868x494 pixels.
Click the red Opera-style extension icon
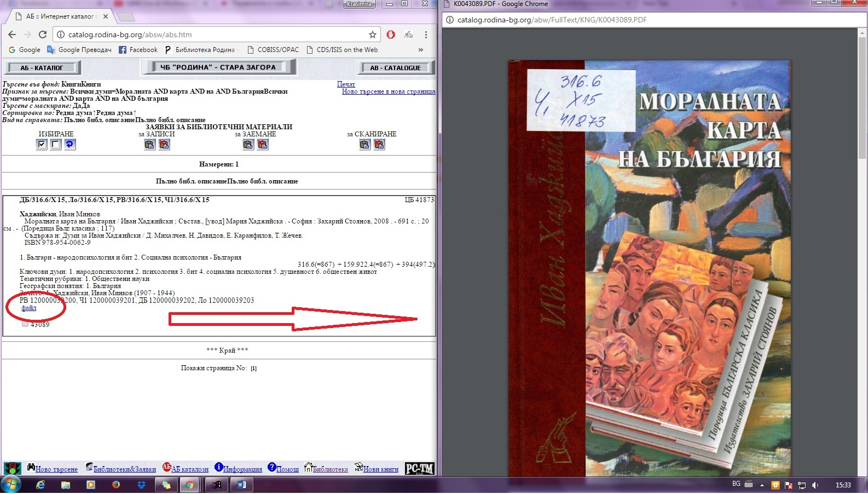click(391, 35)
